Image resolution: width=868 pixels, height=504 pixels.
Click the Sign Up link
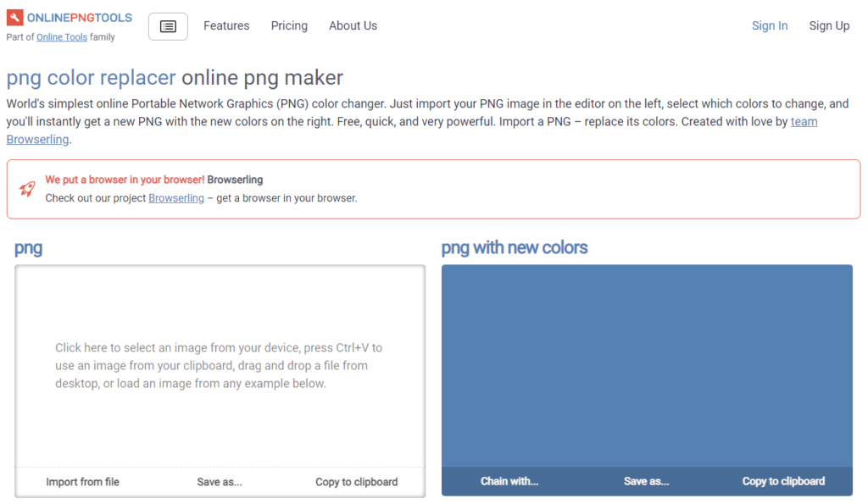(x=828, y=26)
